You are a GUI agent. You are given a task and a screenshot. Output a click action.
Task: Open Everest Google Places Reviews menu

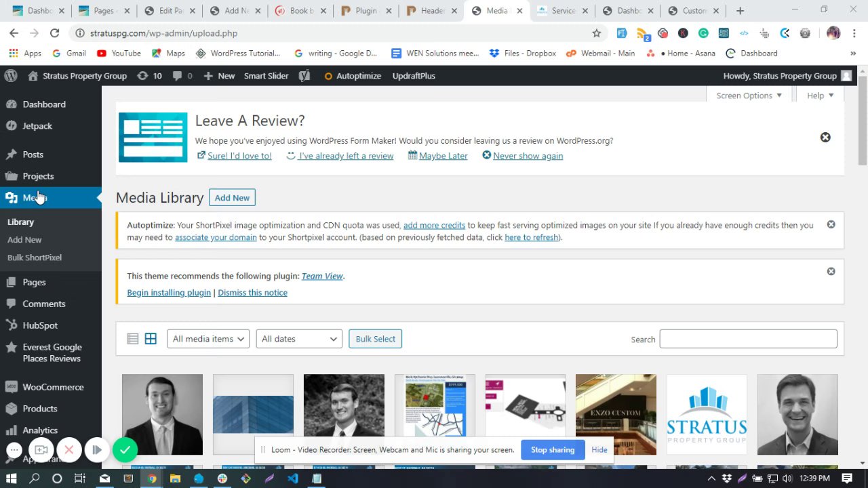pyautogui.click(x=51, y=352)
